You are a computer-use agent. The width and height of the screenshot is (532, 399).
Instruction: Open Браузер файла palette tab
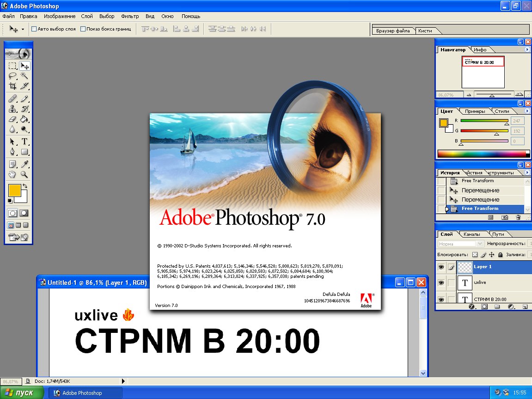pos(393,31)
